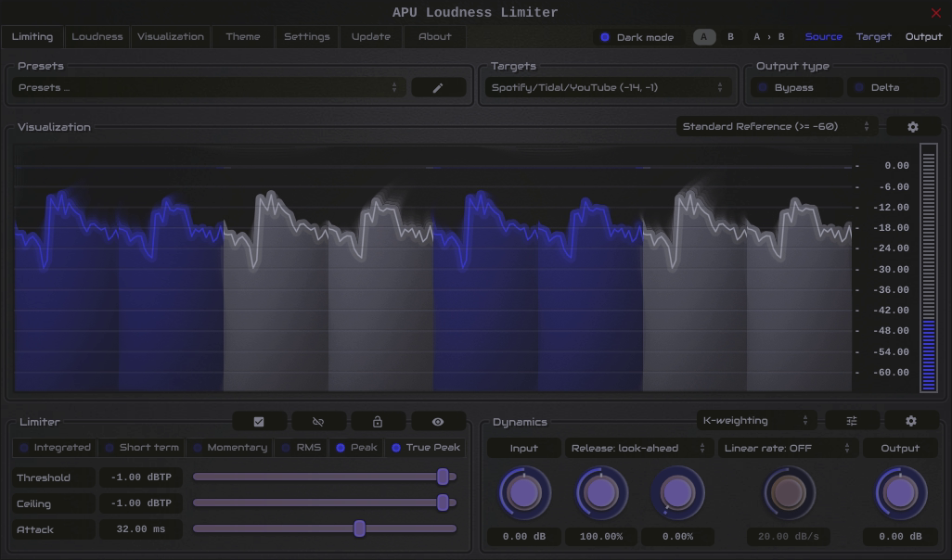Viewport: 952px width, 560px height.
Task: Click Ceiling value field -1.00 dBTP
Action: point(141,503)
